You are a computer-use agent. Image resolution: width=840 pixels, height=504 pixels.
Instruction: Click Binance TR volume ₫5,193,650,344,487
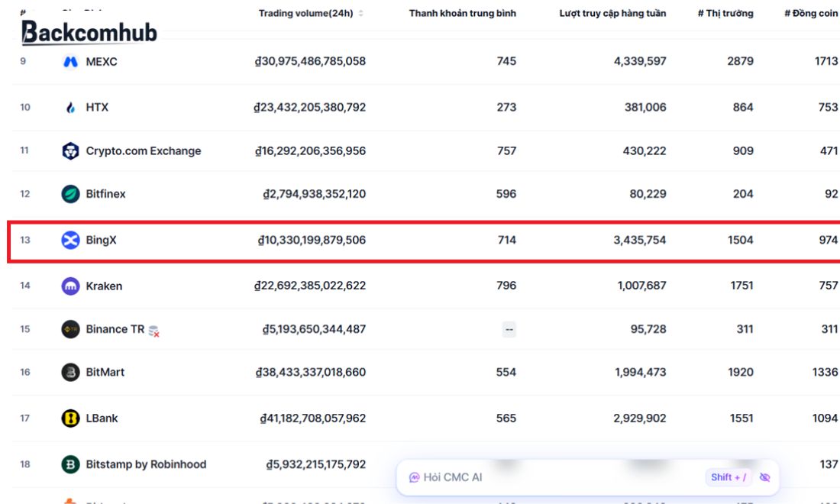tap(314, 329)
